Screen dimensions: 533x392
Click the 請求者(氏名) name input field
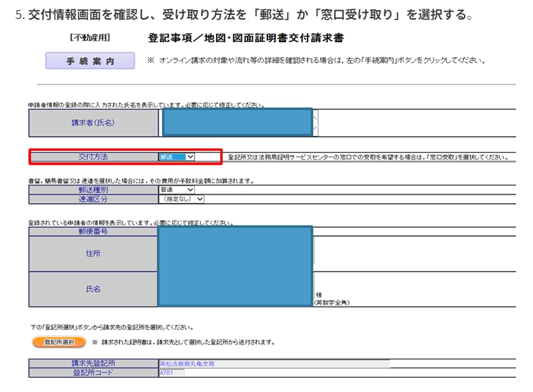click(x=236, y=123)
